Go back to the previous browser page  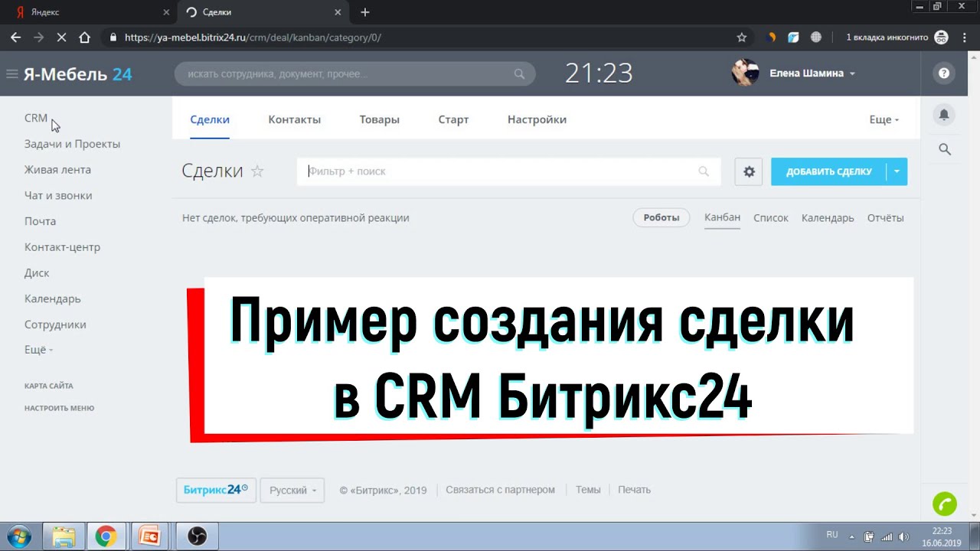(16, 37)
